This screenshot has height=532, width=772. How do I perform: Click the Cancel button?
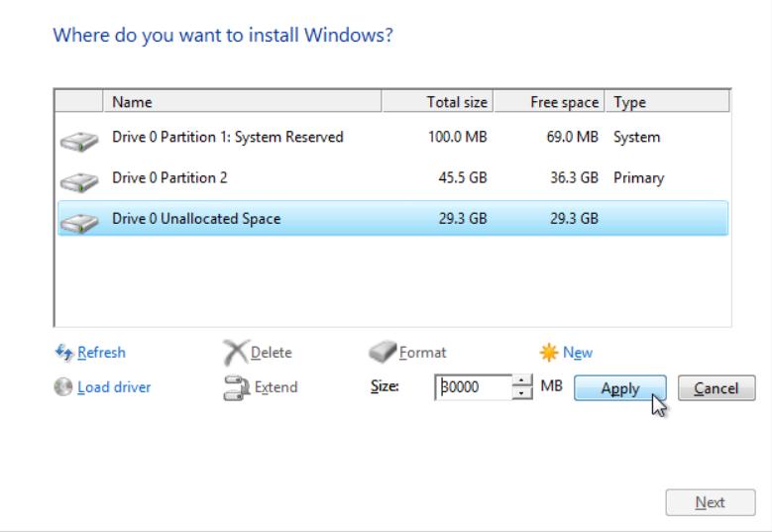coord(722,388)
